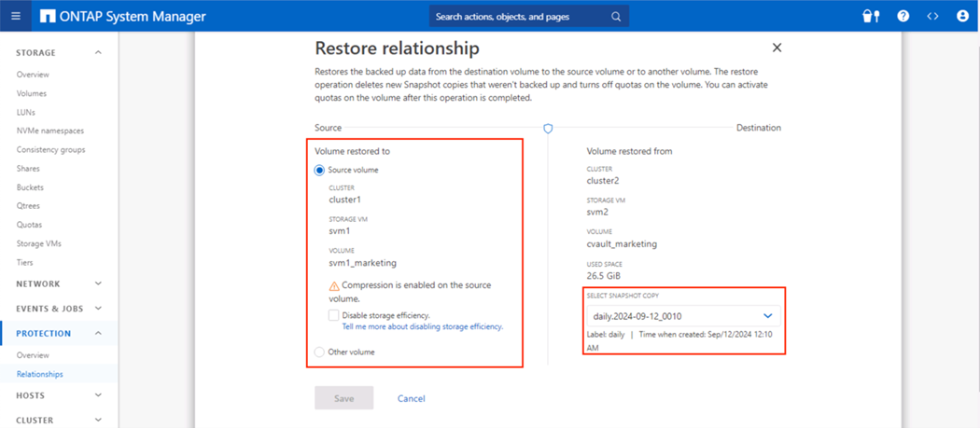Click the search actions, objects, and pages field
This screenshot has height=428, width=980.
pyautogui.click(x=518, y=16)
